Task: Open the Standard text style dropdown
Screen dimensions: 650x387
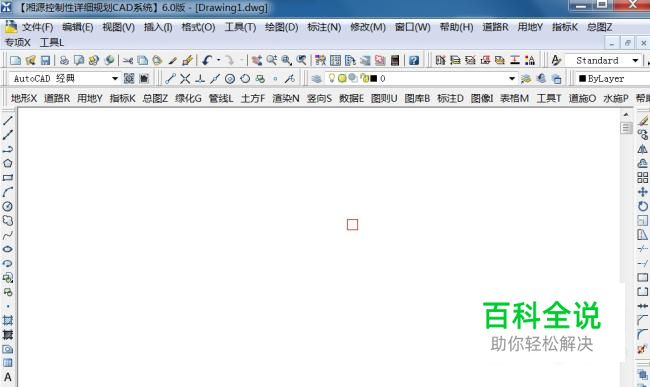Action: [635, 60]
